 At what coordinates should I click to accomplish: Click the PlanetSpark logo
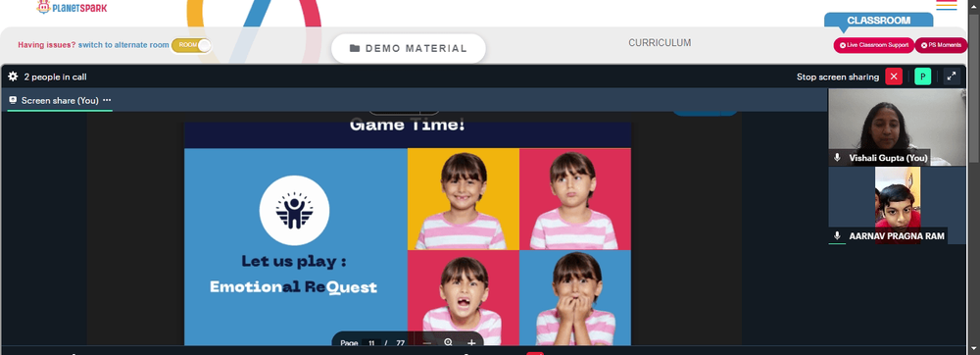tap(72, 7)
